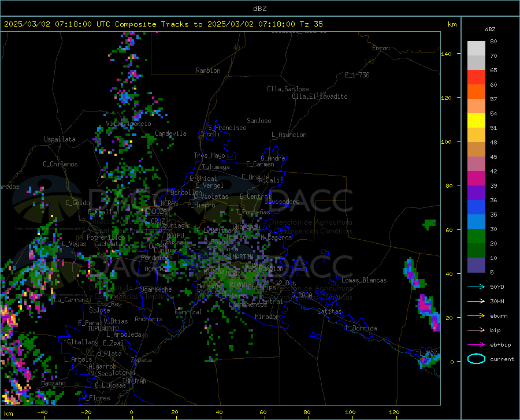The height and width of the screenshot is (420, 520).
Task: Click the JUNIN place label
Action: 233,273
